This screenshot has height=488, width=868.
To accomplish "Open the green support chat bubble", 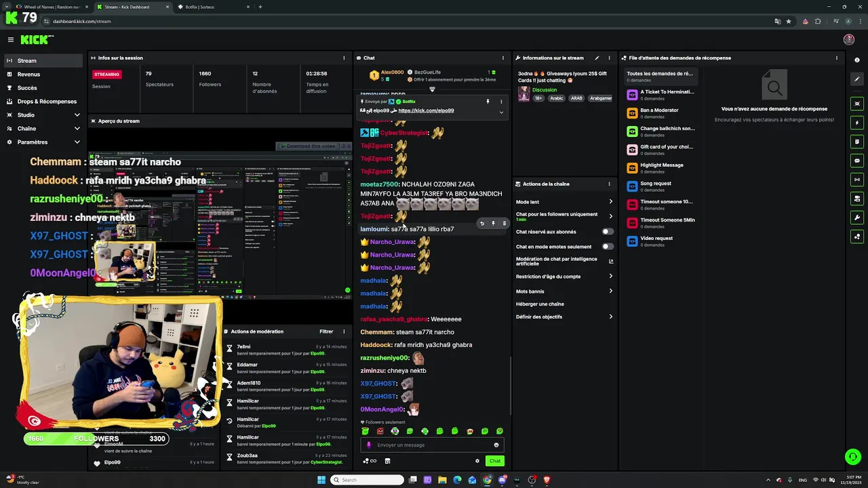I will point(852,456).
